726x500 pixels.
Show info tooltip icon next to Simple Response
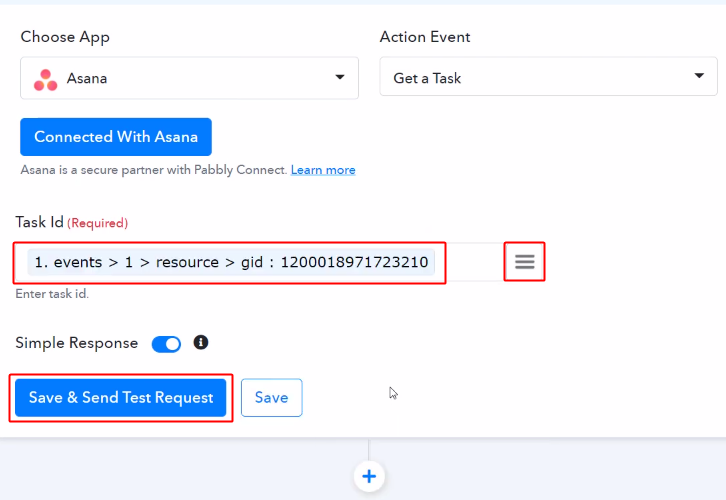(x=200, y=343)
